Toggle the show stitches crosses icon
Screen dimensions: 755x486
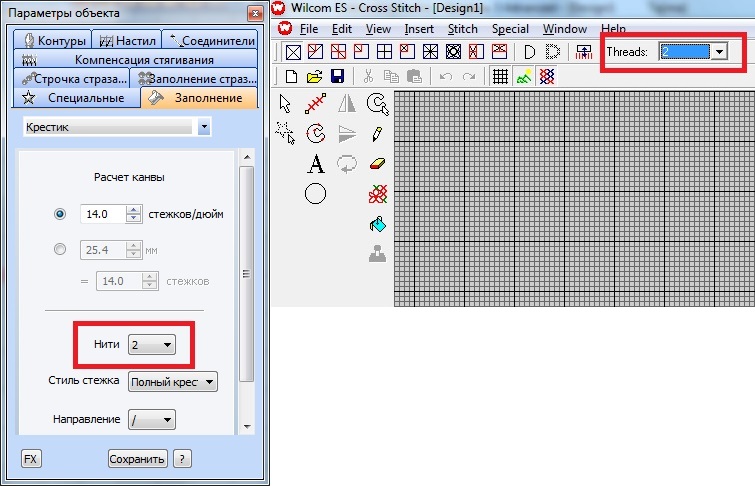[547, 77]
